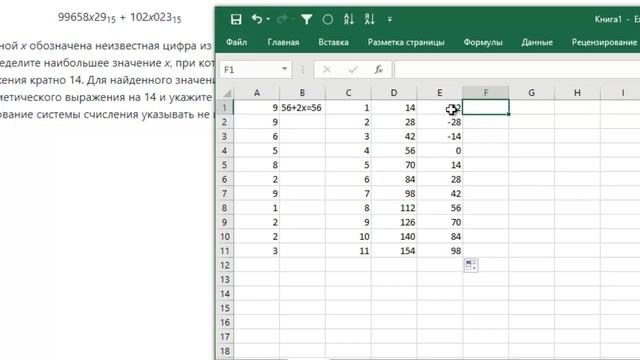
Task: Click cell D11 with value 154
Action: point(394,251)
